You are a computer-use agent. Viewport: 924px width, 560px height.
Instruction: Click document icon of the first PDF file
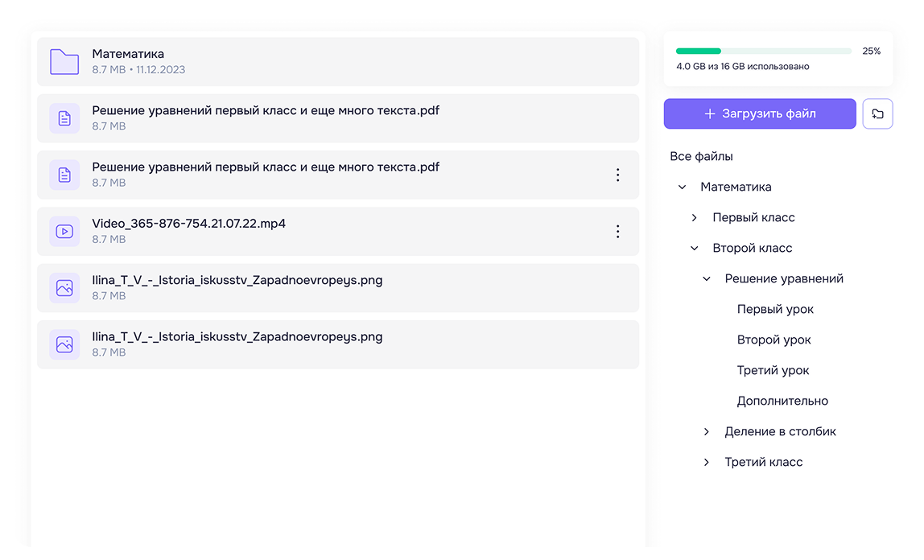click(x=64, y=118)
